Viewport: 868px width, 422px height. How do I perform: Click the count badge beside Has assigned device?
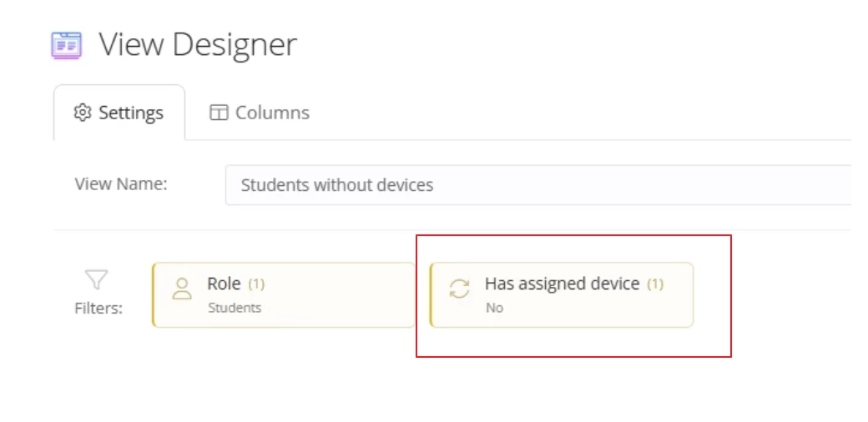pos(655,284)
